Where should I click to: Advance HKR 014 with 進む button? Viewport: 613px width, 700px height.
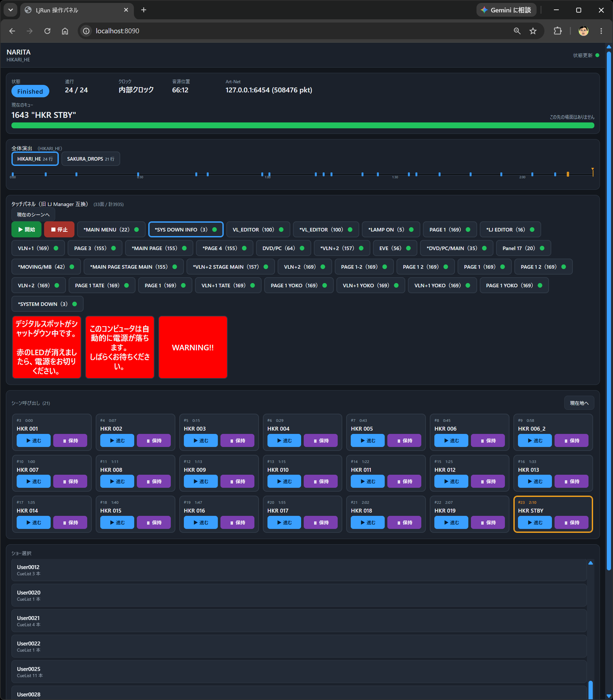pos(34,522)
